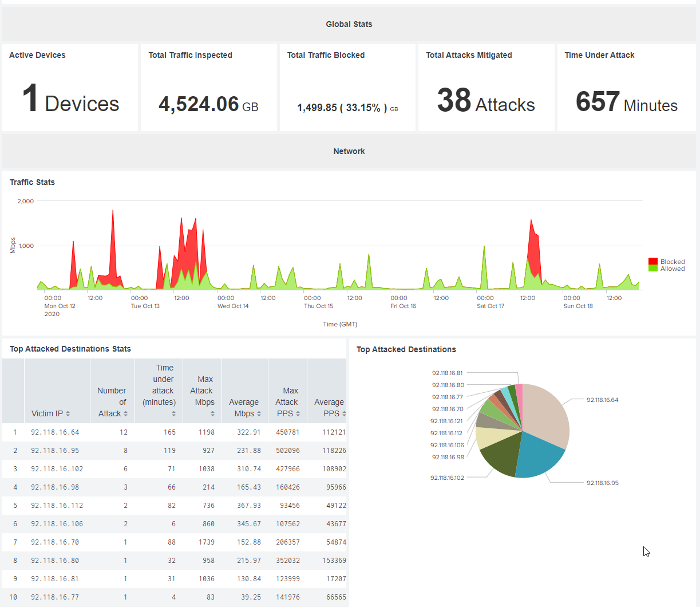The image size is (700, 607).
Task: Open table row for victim 92.118.16.98
Action: click(x=55, y=487)
